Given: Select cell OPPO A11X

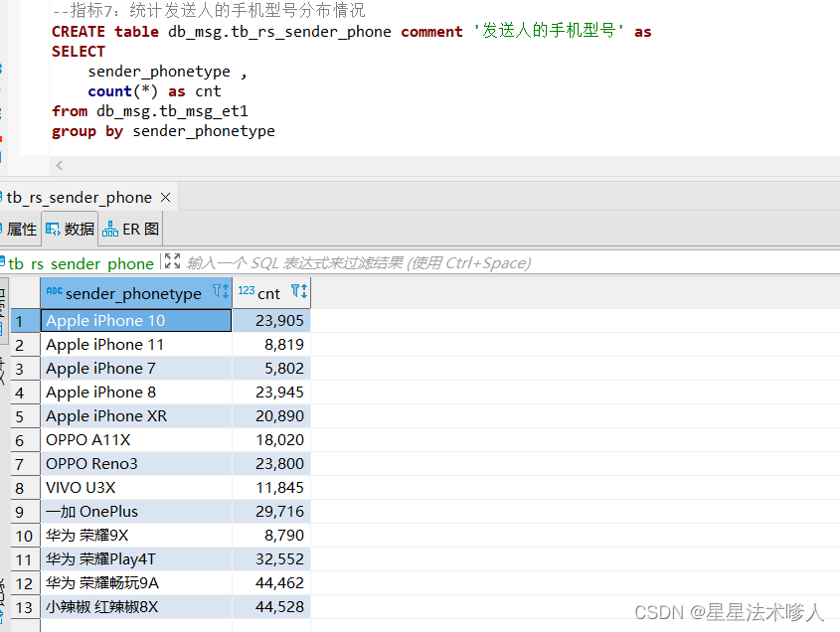Looking at the screenshot, I should click(136, 440).
